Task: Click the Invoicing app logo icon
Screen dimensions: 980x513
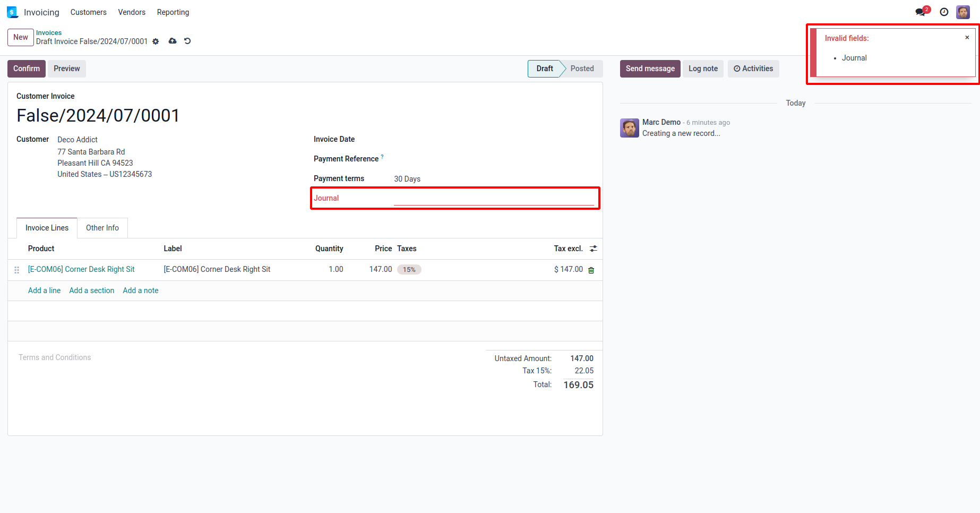Action: (x=12, y=12)
